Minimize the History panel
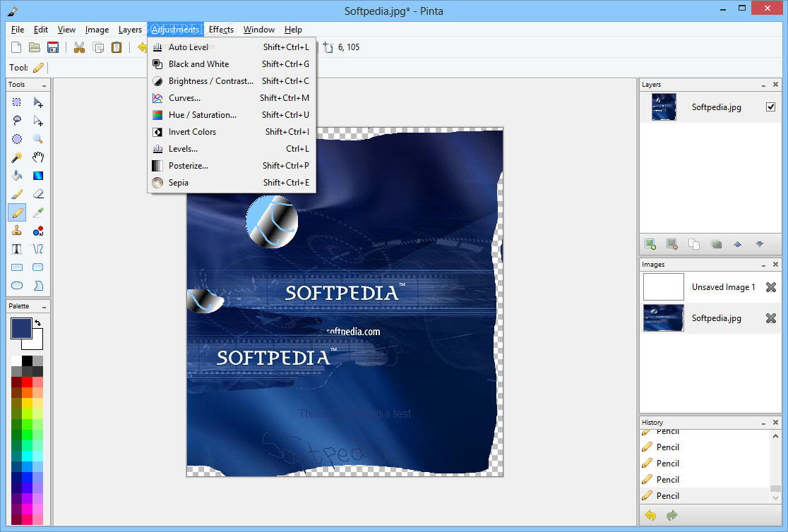Screen dimensions: 788x532 [x=763, y=423]
